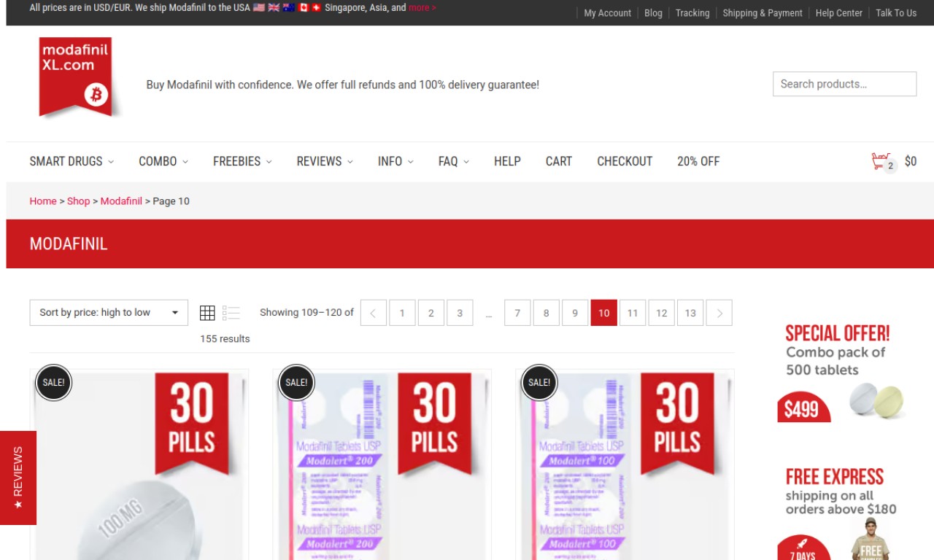Go to page 2

(431, 313)
